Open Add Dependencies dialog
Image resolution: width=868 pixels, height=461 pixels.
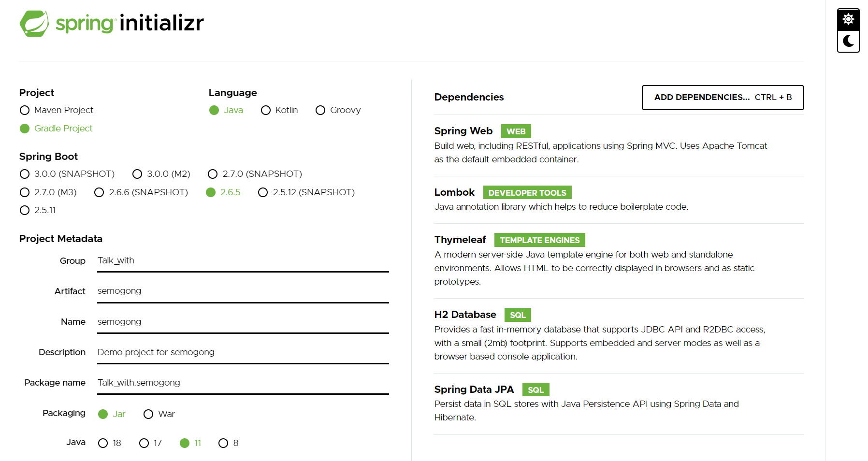coord(723,98)
